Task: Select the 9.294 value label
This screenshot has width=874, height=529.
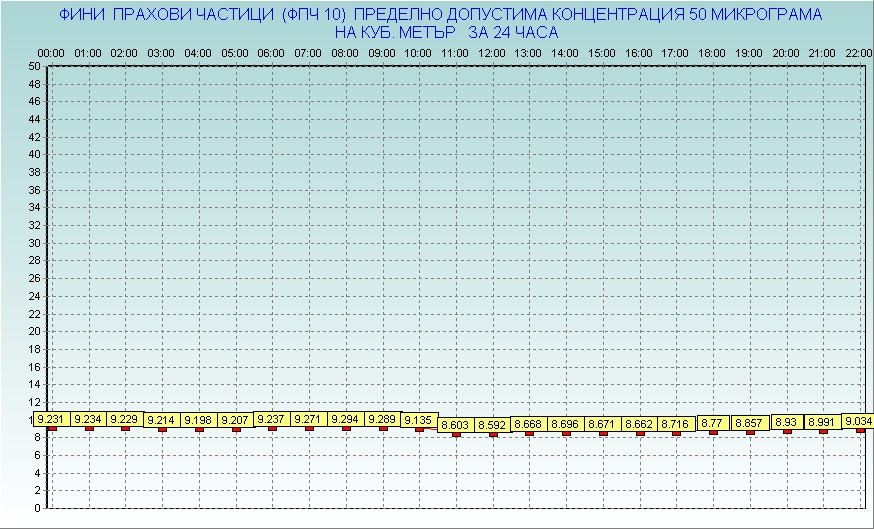Action: tap(345, 419)
